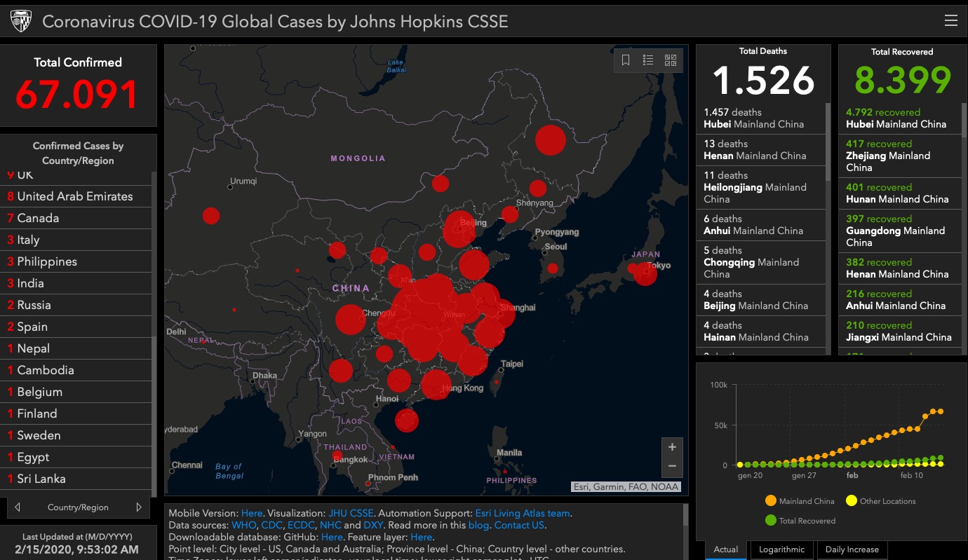968x560 pixels.
Task: Select Henan 382 recovered row
Action: [900, 268]
